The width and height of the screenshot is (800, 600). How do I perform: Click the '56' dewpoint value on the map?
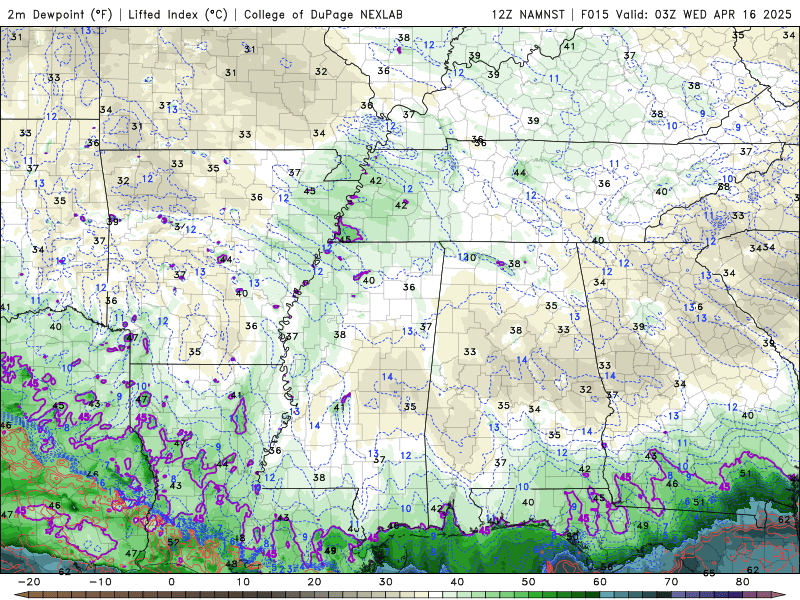click(607, 567)
